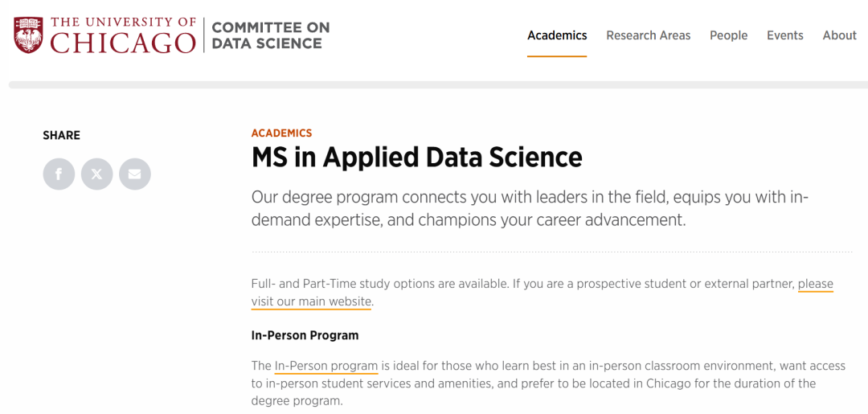The width and height of the screenshot is (868, 414).
Task: Open the In-Person program link
Action: tap(326, 366)
